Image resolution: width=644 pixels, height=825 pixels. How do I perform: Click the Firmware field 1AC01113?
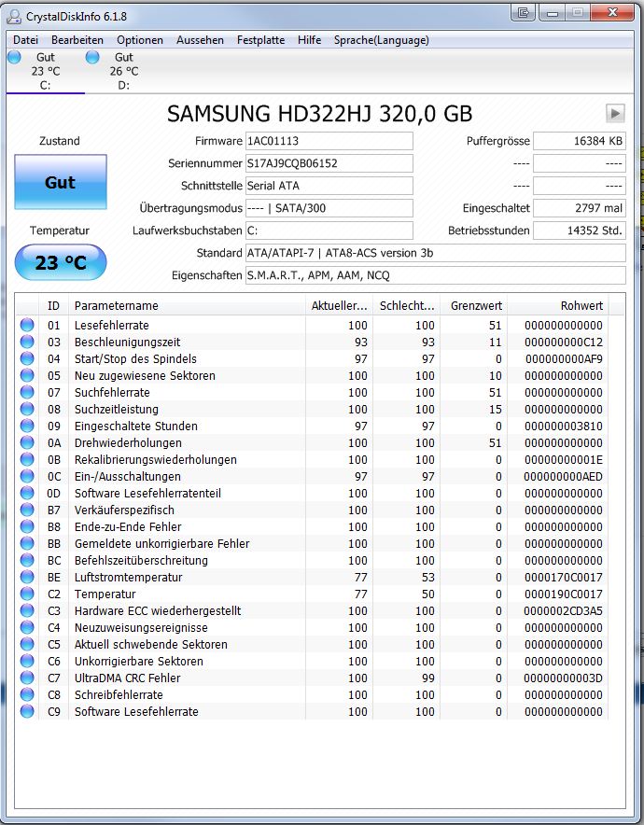pos(329,141)
